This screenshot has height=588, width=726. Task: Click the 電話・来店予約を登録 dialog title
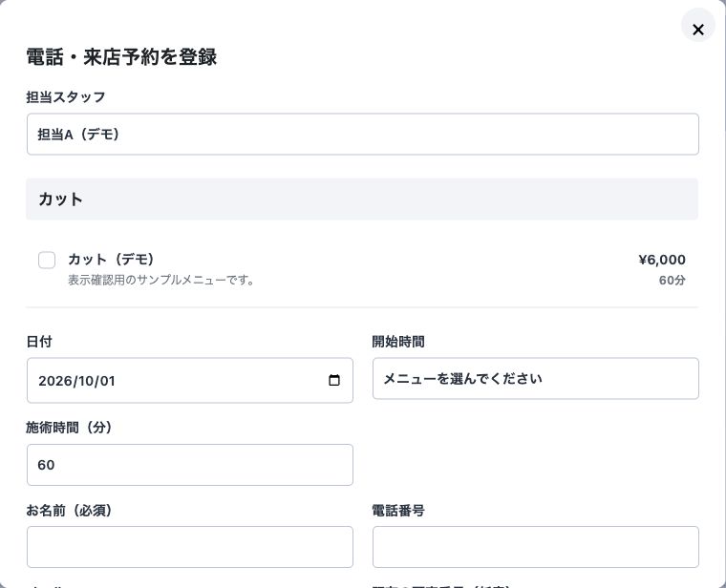pos(121,57)
